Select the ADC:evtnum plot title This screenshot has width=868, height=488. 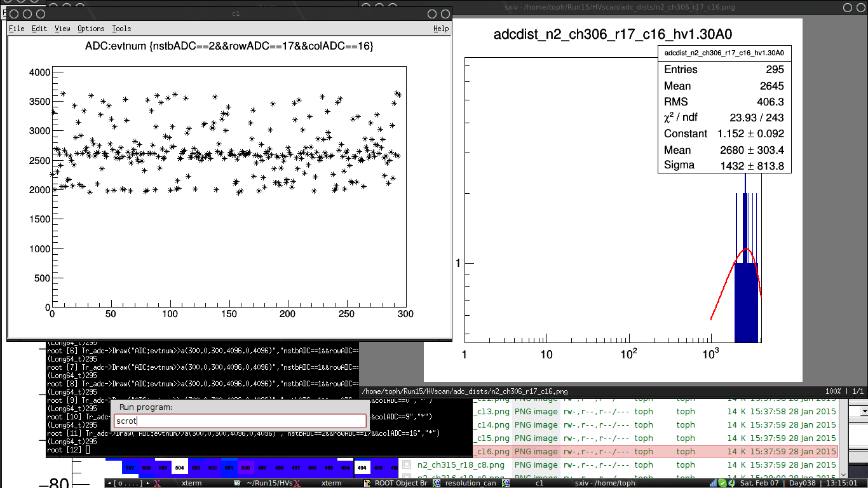click(x=229, y=46)
